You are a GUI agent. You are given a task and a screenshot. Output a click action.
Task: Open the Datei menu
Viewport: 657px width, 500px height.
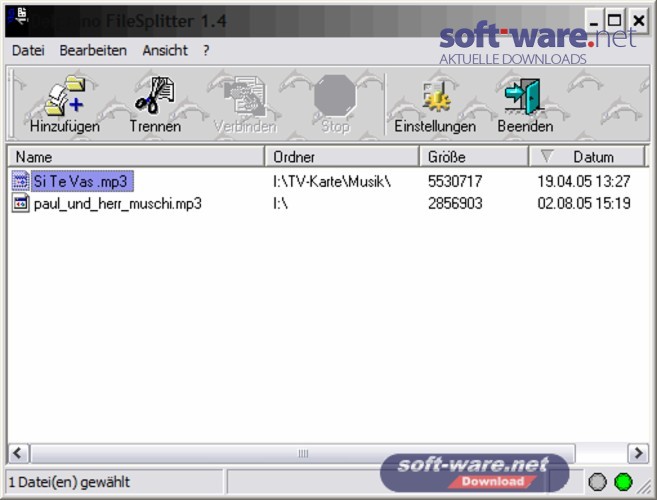(28, 50)
